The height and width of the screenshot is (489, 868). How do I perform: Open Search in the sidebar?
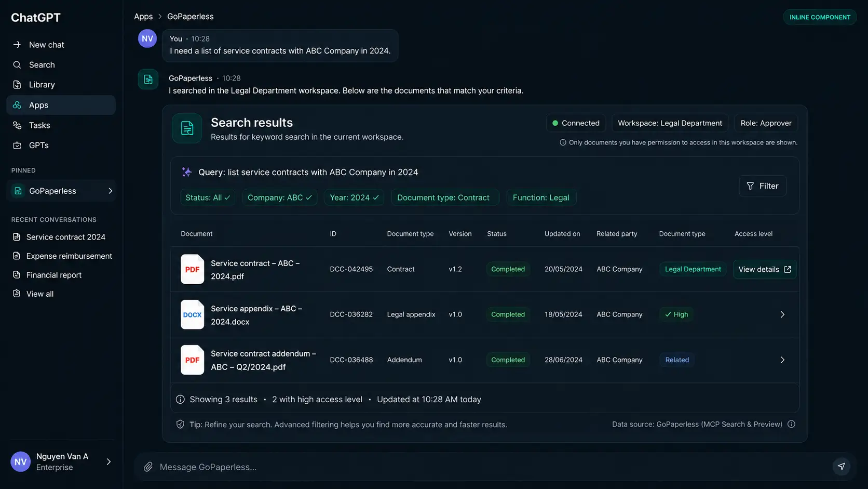[61, 65]
